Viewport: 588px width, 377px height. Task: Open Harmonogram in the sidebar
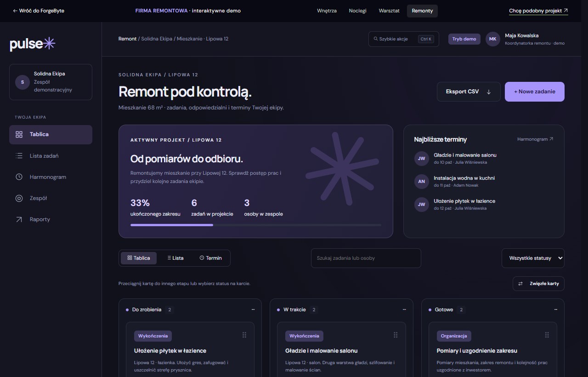point(51,177)
